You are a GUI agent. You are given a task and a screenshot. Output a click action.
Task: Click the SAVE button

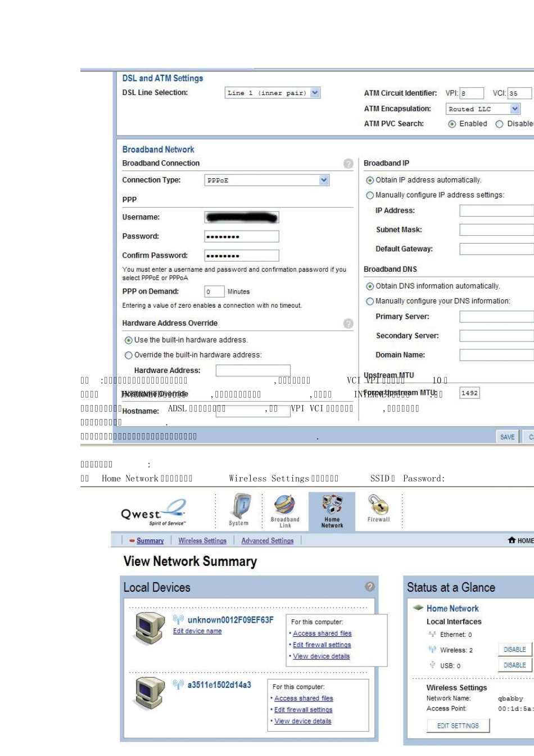coord(508,437)
